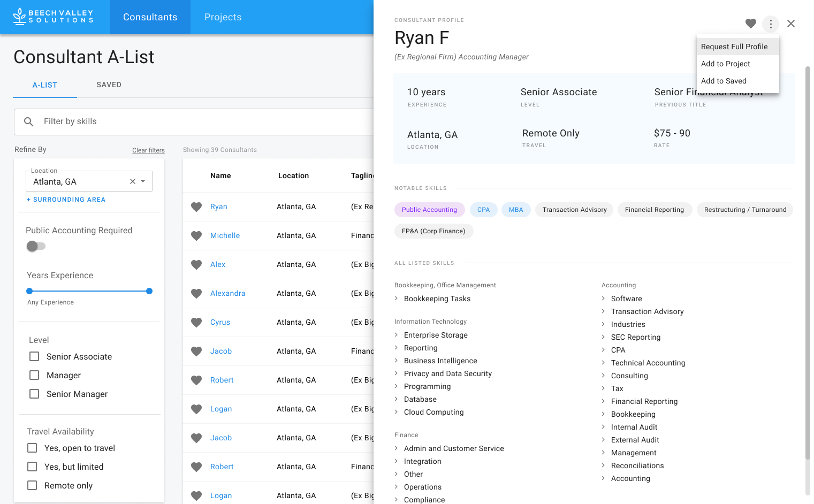Click the + SURROUNDING AREA link
The height and width of the screenshot is (504, 814).
[x=66, y=199]
